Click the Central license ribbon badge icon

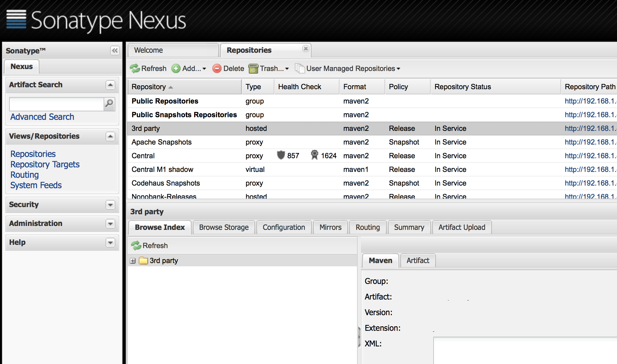click(x=314, y=155)
